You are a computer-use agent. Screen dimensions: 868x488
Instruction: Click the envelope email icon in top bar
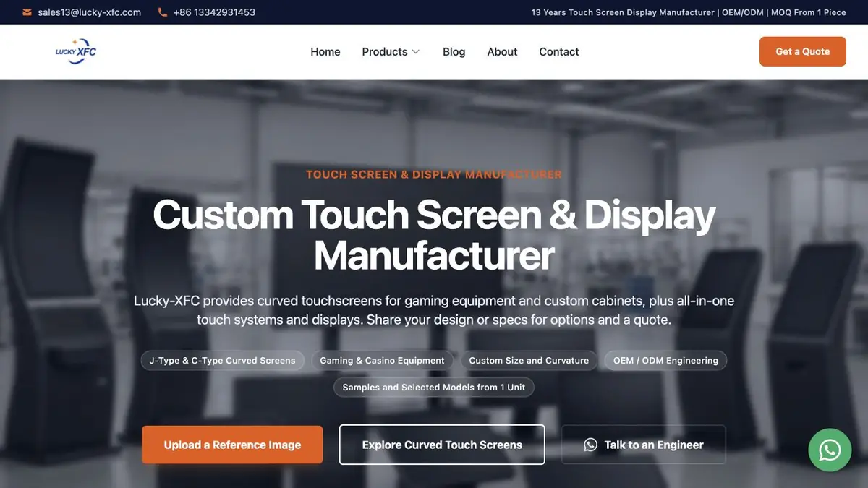point(27,12)
